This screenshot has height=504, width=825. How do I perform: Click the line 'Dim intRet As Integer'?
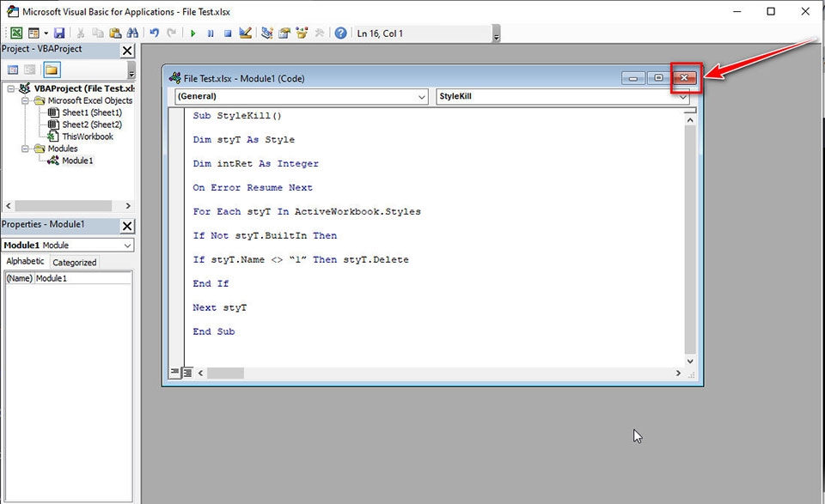[x=256, y=164]
